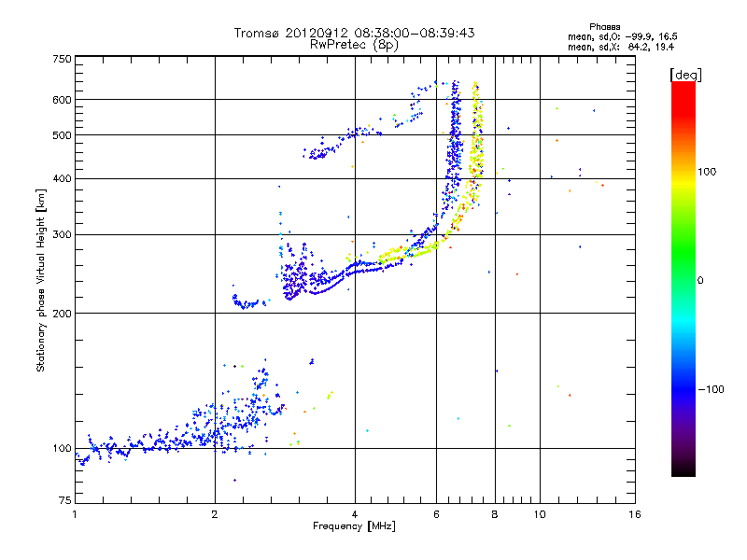Click 'mean, sd,X: 84.2, 19.4' statistics line
This screenshot has height=560, width=747.
click(621, 47)
